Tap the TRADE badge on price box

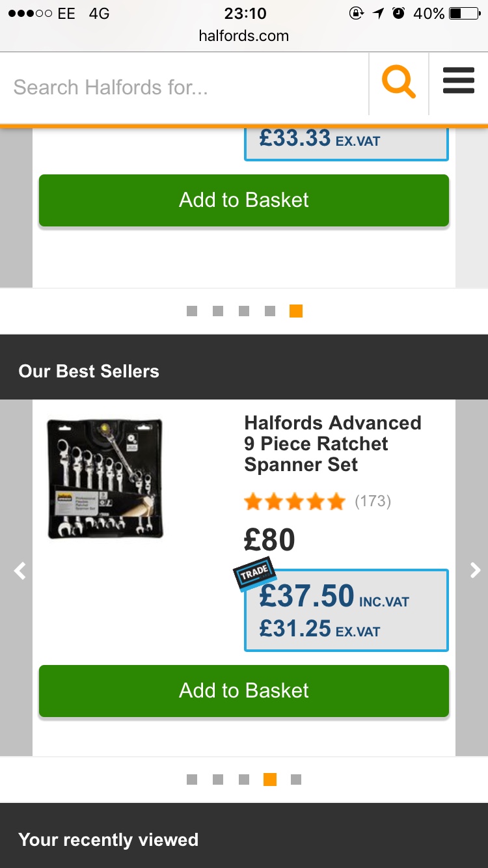pyautogui.click(x=254, y=574)
